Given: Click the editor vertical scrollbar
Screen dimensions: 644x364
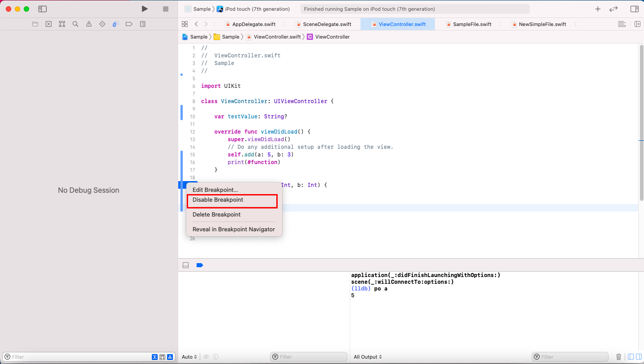Looking at the screenshot, I should click(641, 123).
